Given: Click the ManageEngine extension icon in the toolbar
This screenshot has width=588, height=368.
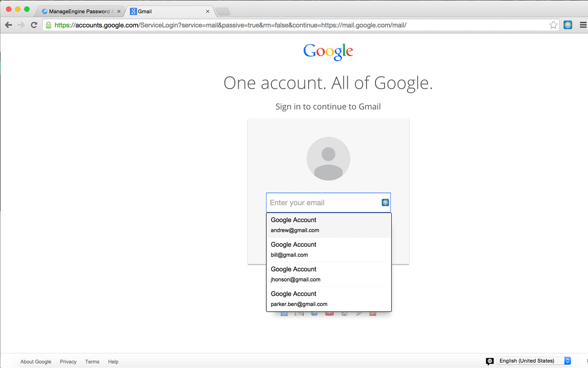Looking at the screenshot, I should pos(568,24).
